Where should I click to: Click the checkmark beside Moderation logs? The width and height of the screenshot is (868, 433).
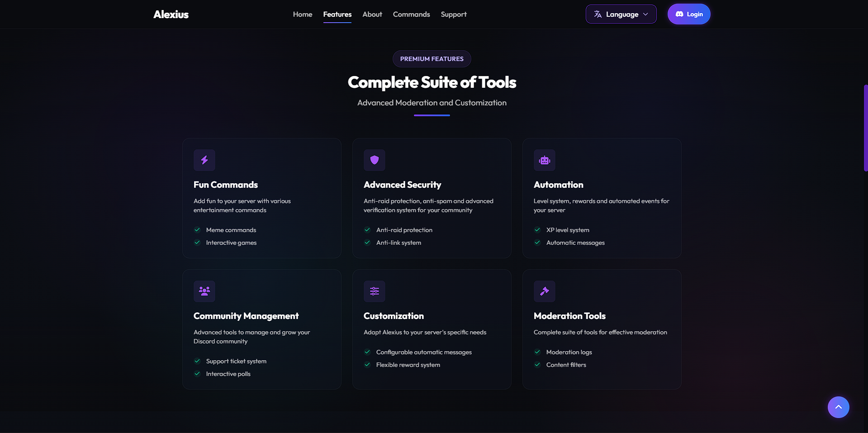tap(537, 352)
